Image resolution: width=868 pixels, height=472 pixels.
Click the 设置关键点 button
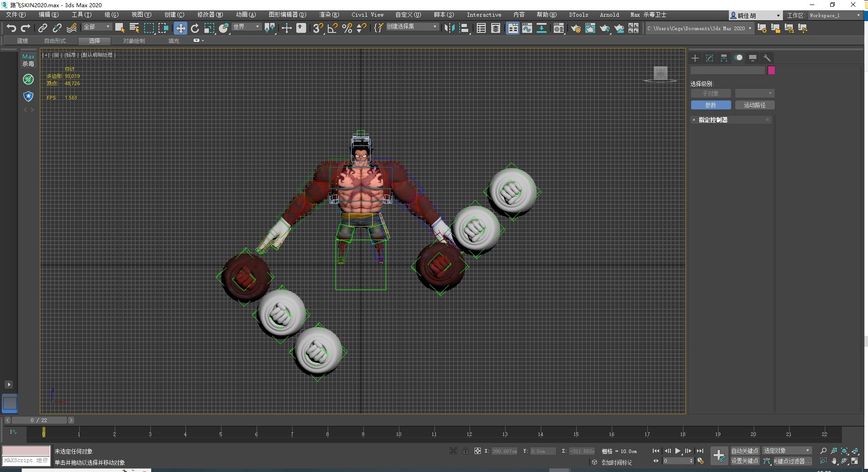point(745,461)
